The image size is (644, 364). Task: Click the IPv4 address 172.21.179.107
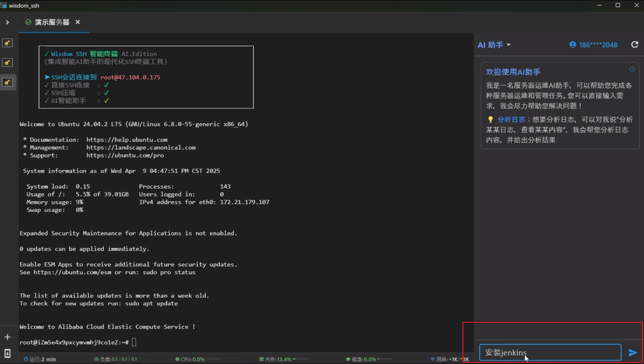tap(245, 202)
